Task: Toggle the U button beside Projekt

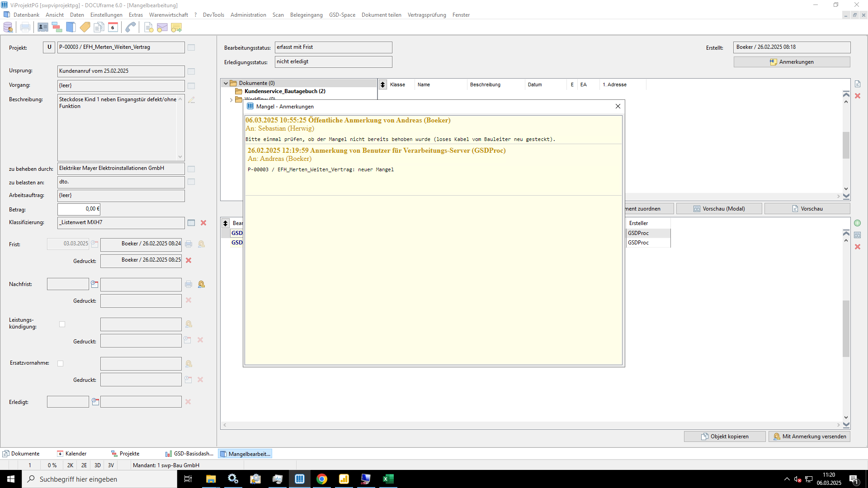Action: coord(49,47)
